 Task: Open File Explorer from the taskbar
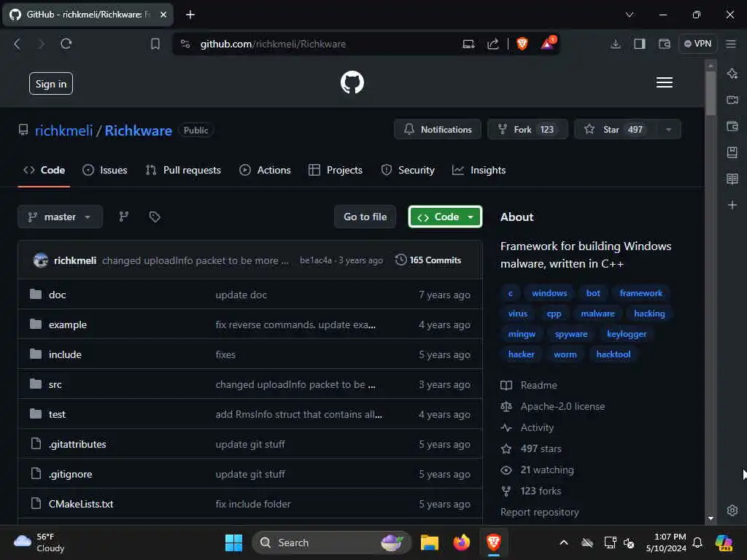[429, 542]
